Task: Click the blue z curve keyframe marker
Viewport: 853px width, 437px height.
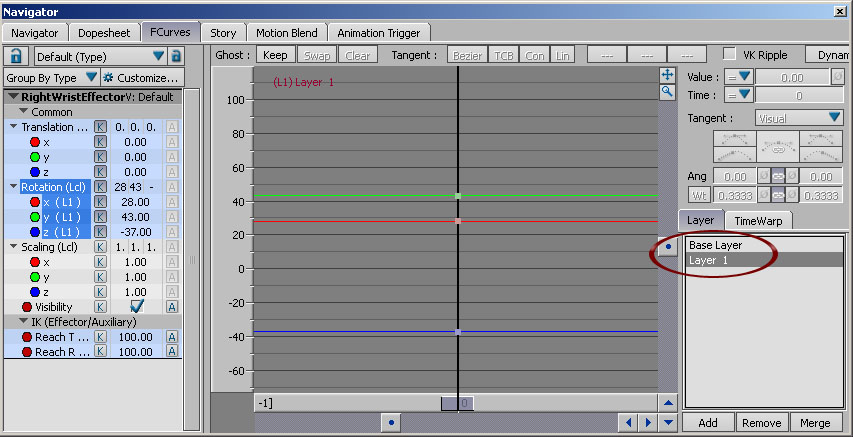Action: (458, 332)
